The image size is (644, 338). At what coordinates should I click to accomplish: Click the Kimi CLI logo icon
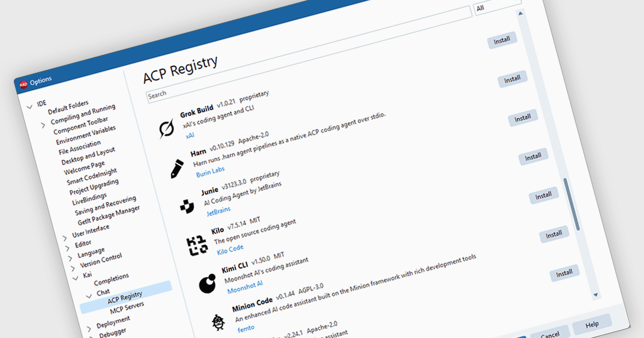coord(207,284)
